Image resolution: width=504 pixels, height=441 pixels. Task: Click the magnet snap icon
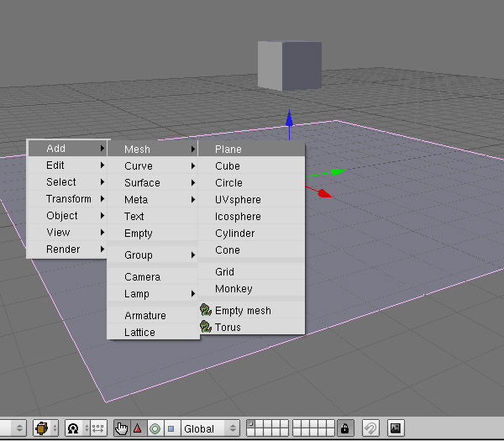[370, 428]
